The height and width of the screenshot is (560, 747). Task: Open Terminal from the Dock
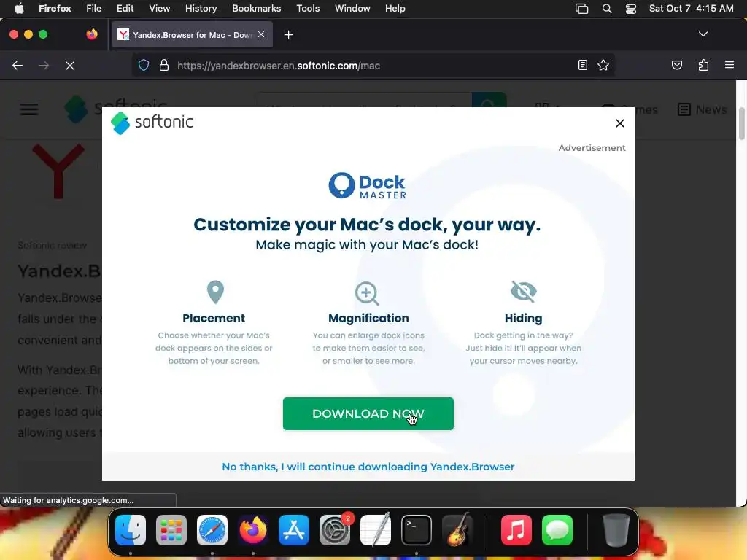point(417,529)
